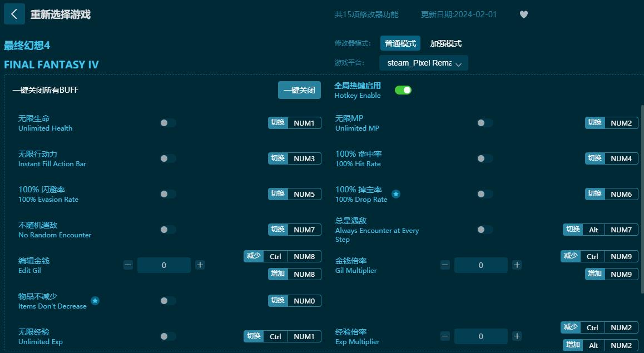The height and width of the screenshot is (353, 644).
Task: Decrease Edit Gil value with minus button
Action: tap(128, 265)
